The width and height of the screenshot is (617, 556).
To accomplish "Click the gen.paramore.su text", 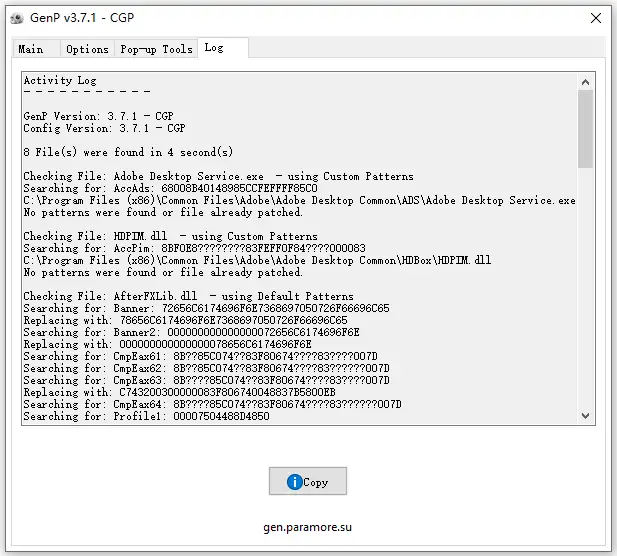I will [307, 527].
